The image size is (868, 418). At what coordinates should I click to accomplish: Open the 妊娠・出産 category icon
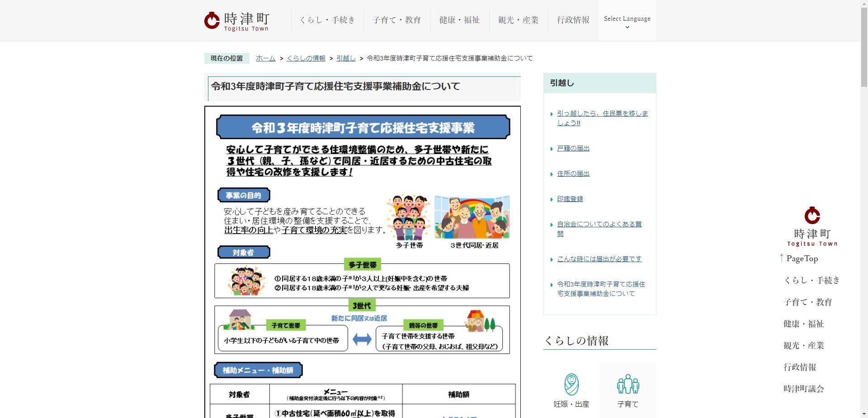point(571,389)
